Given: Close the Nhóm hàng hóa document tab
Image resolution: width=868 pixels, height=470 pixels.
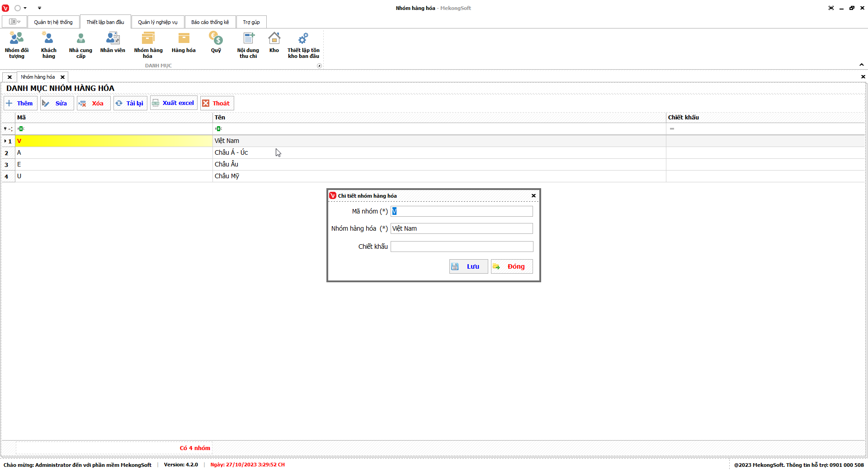Looking at the screenshot, I should pyautogui.click(x=63, y=77).
